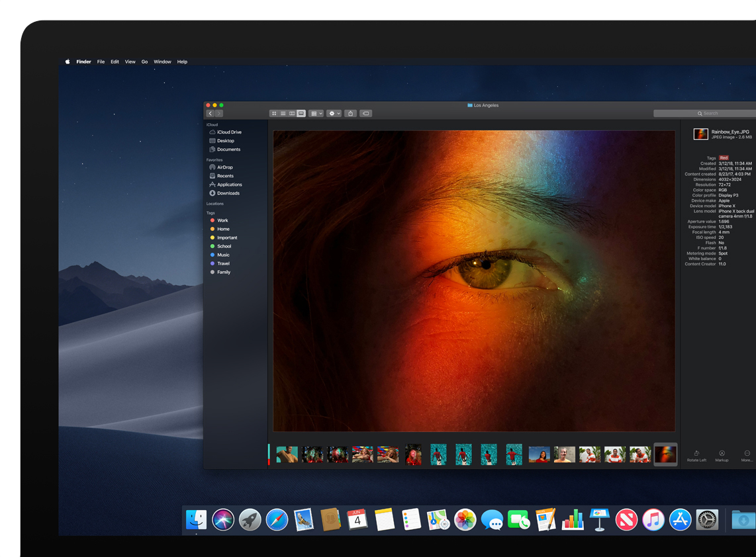The height and width of the screenshot is (557, 756).
Task: Open the action gear dropdown
Action: point(334,113)
